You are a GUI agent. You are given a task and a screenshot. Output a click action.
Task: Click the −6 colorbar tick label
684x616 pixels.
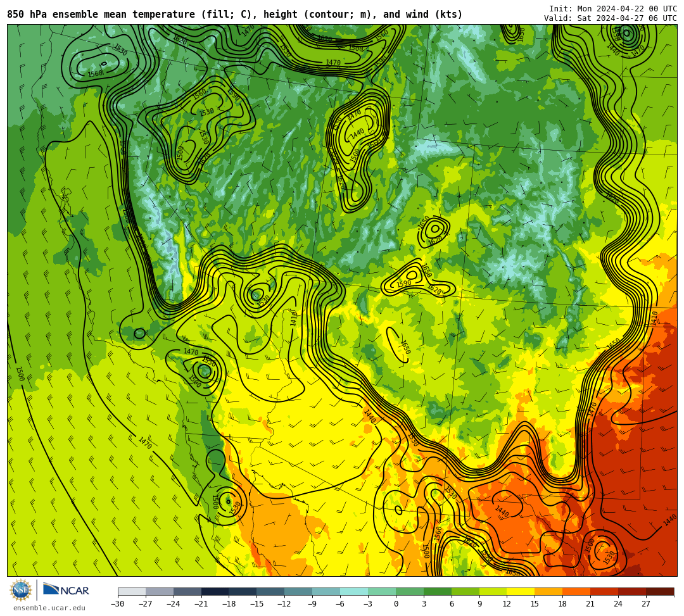pyautogui.click(x=340, y=604)
